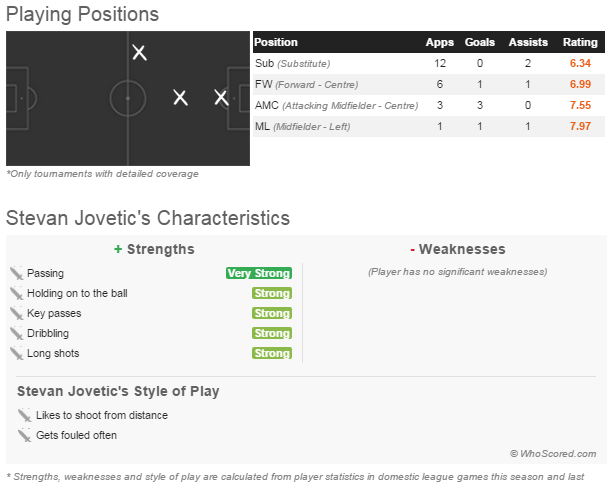Click the attacking midfielder X marker on pitch
The image size is (612, 501).
pyautogui.click(x=180, y=97)
